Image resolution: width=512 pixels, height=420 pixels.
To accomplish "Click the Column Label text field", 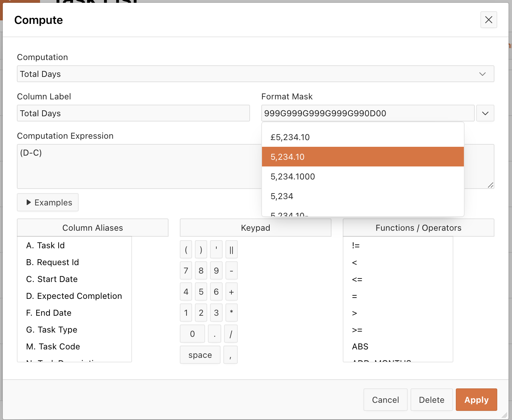I will tap(133, 113).
